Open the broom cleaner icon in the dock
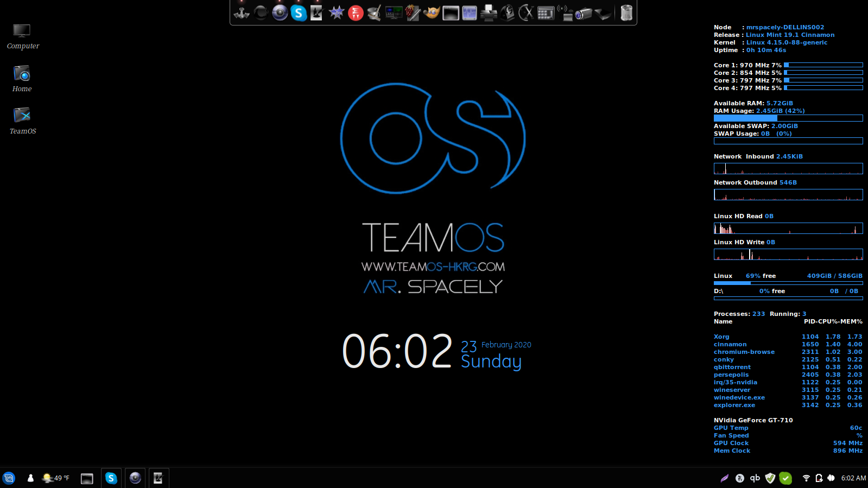868x488 pixels. pos(375,12)
